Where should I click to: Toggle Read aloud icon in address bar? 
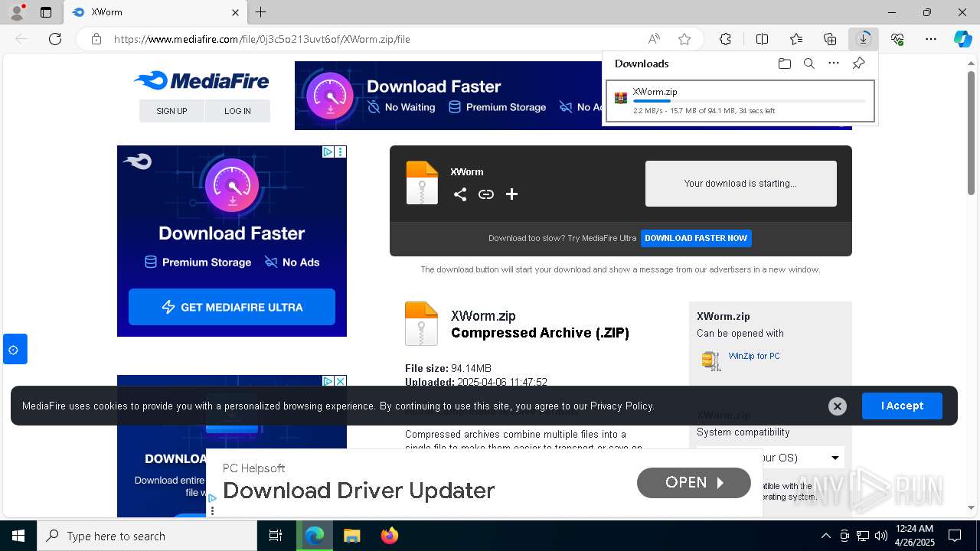click(654, 39)
